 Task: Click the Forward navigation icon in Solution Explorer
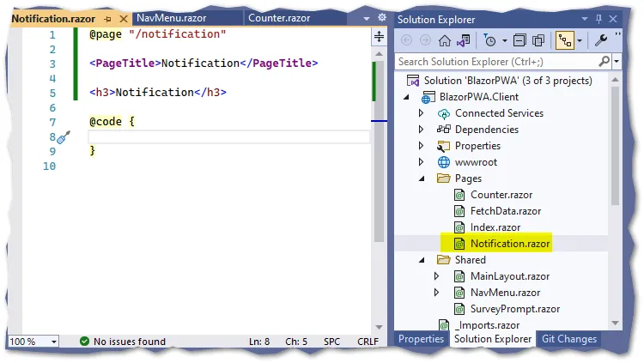click(x=425, y=40)
